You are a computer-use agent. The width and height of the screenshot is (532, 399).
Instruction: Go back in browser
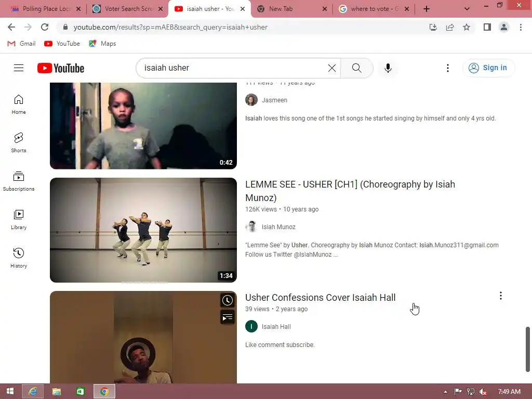tap(11, 27)
